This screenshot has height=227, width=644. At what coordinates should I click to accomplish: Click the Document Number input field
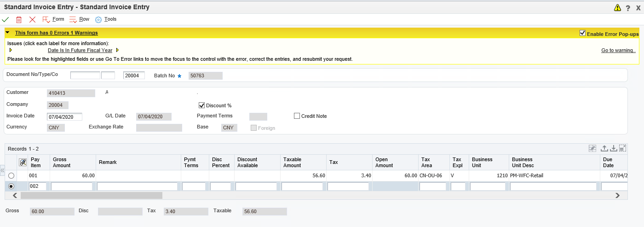(85, 76)
